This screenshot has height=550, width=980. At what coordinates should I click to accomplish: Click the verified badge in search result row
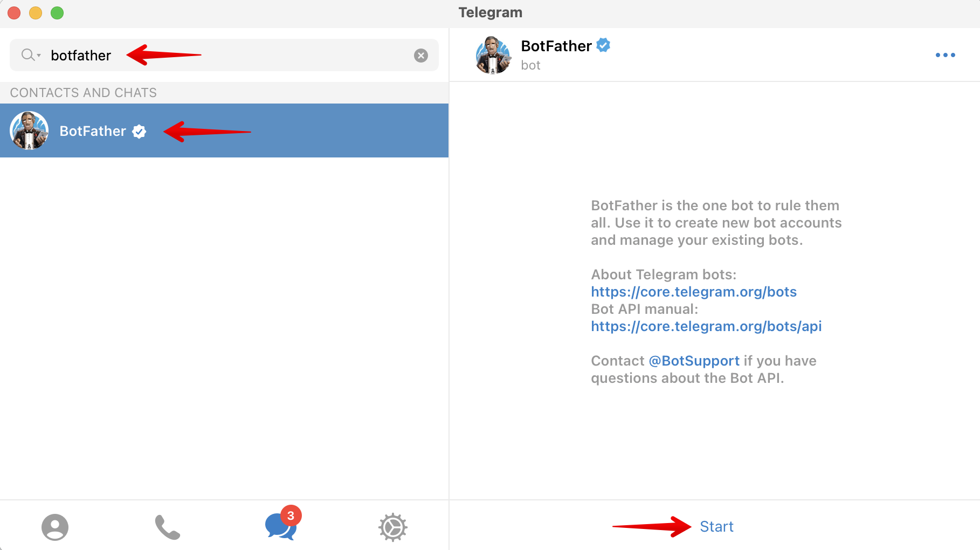coord(139,131)
